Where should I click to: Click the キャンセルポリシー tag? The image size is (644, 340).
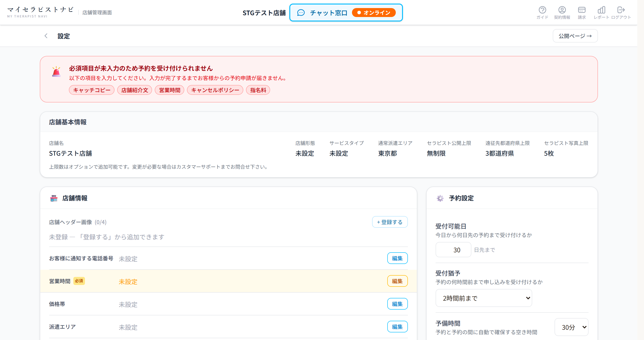click(x=215, y=90)
